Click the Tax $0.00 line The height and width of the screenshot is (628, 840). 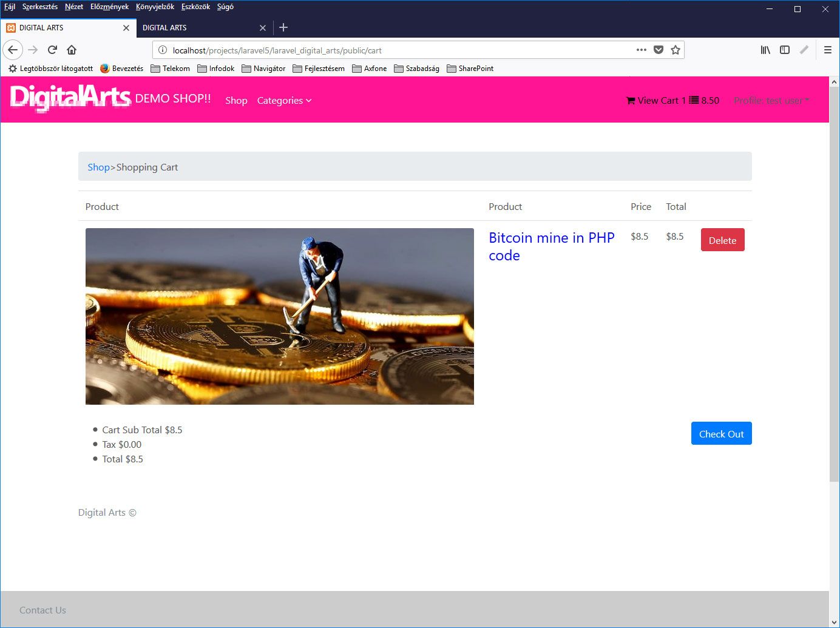coord(121,445)
